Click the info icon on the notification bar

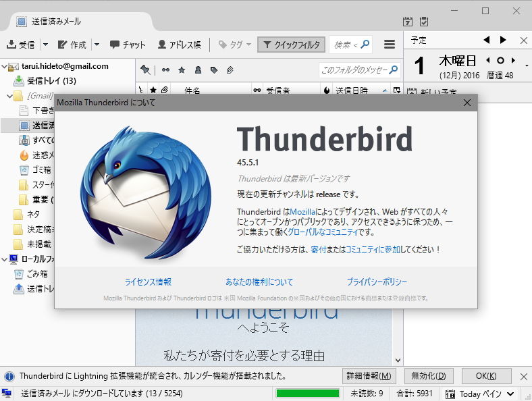tap(9, 376)
